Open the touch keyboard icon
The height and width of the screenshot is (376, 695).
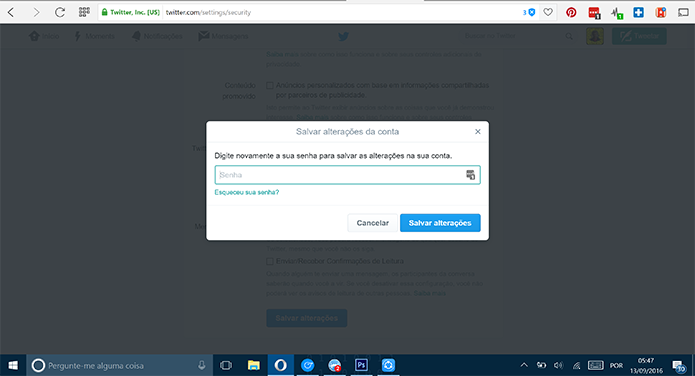pos(595,365)
